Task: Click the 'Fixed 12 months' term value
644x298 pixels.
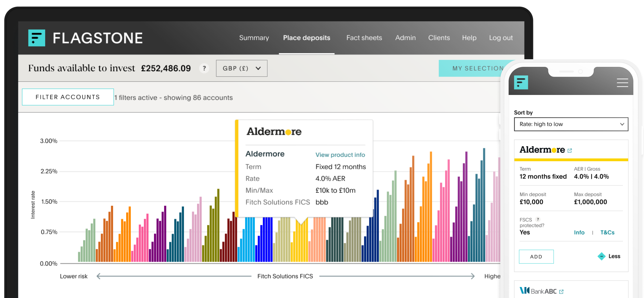Action: [x=341, y=167]
